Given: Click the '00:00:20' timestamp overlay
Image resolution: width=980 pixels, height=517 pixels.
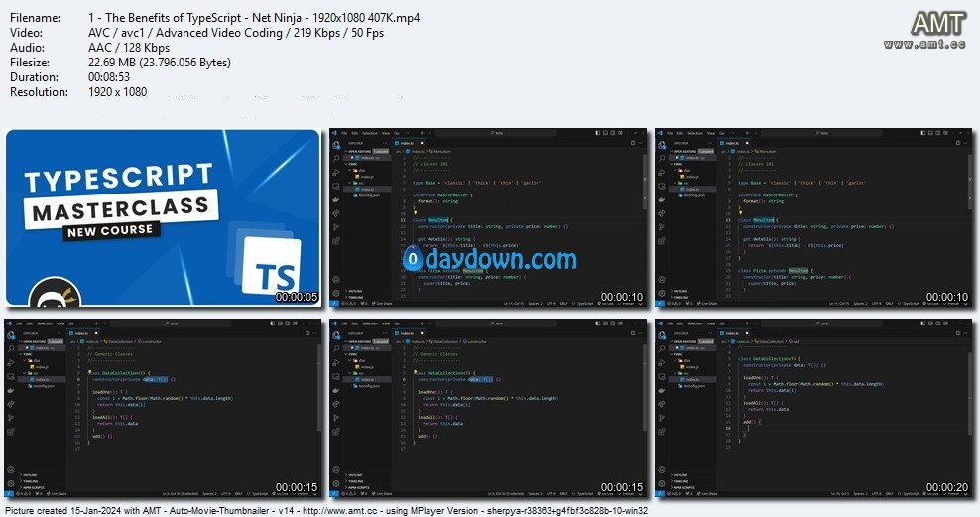Looking at the screenshot, I should (x=947, y=487).
